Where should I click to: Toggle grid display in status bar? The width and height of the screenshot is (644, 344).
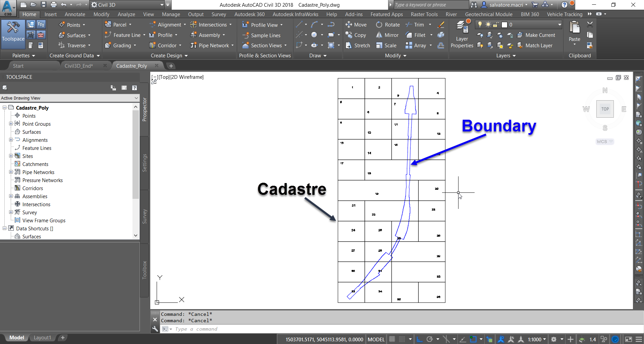point(392,339)
